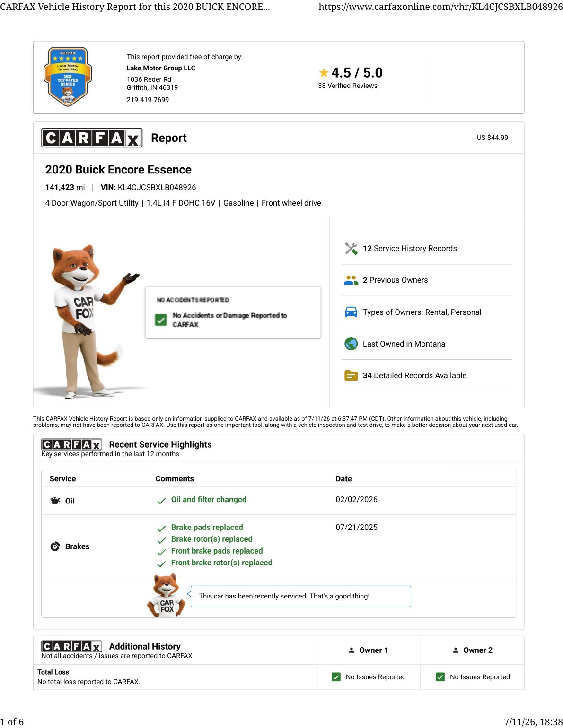The image size is (563, 728).
Task: Click the 02/02/2026 service date
Action: (x=356, y=499)
